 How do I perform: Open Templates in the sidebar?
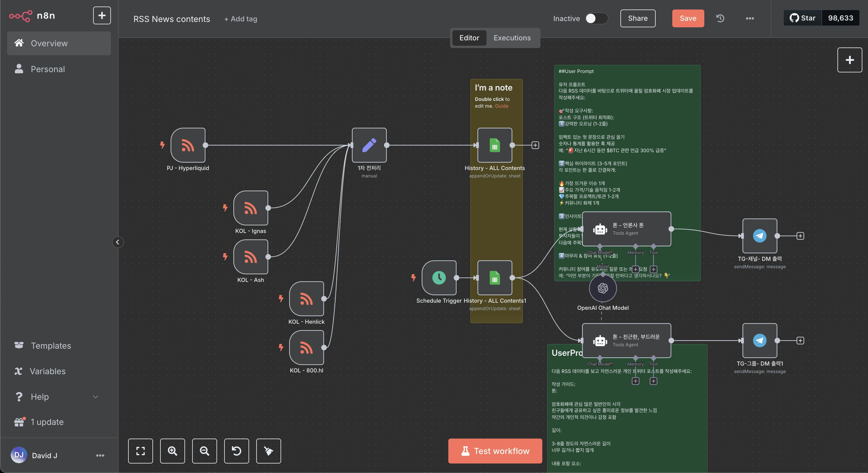(x=50, y=346)
